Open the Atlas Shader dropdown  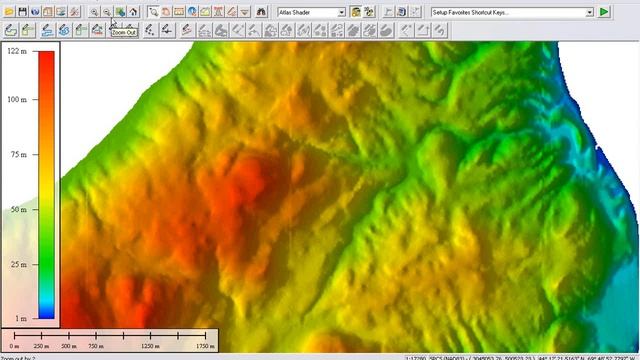tap(342, 13)
